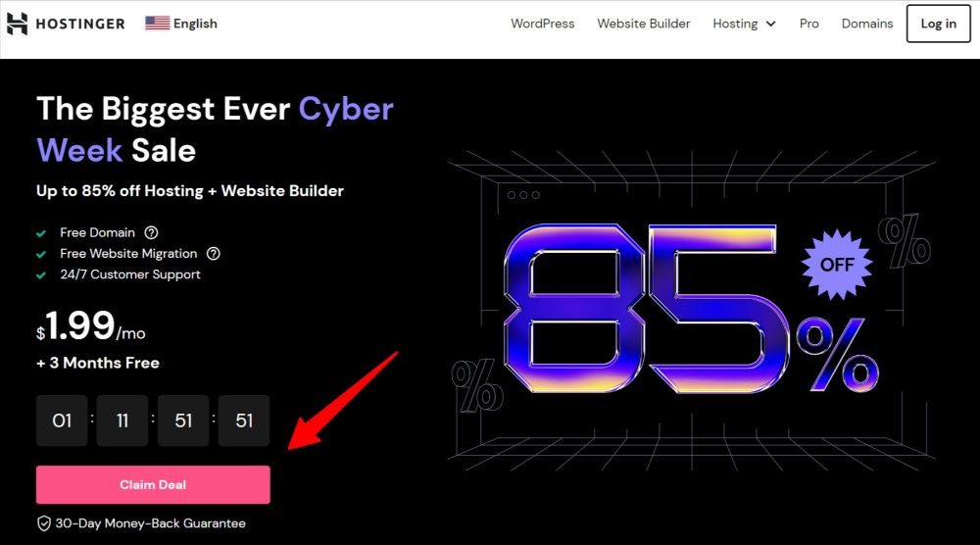Open the Hosting navigation dropdown
Viewport: 980px width, 545px height.
pyautogui.click(x=744, y=24)
